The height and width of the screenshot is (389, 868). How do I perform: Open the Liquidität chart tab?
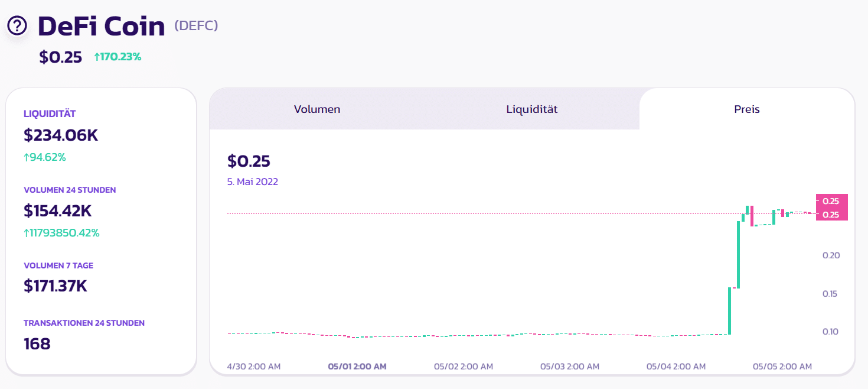pos(531,109)
